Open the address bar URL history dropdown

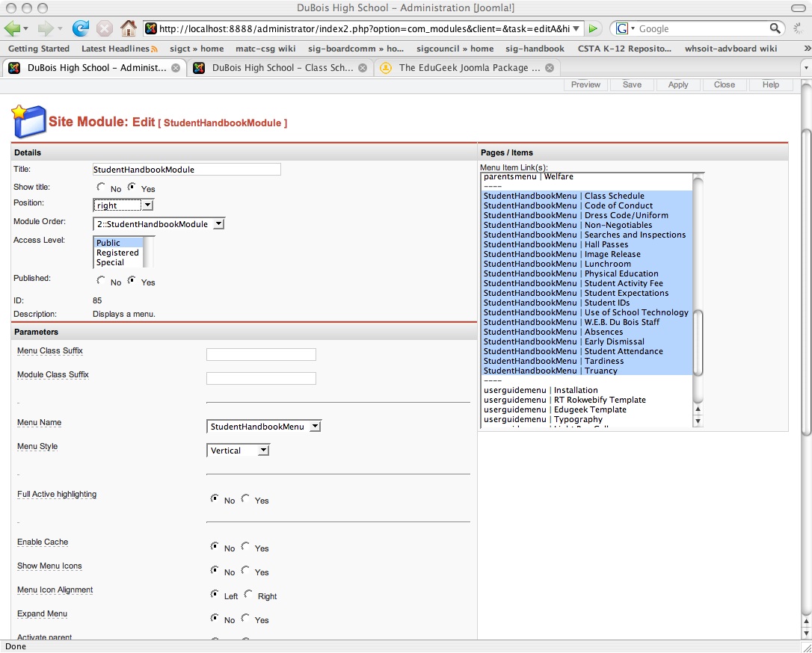pos(576,28)
